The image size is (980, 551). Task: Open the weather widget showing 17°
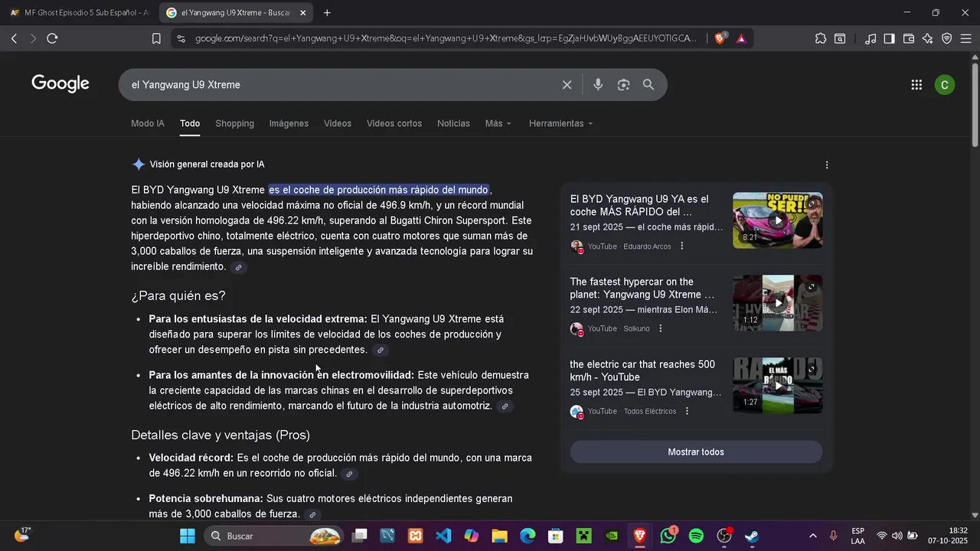22,535
